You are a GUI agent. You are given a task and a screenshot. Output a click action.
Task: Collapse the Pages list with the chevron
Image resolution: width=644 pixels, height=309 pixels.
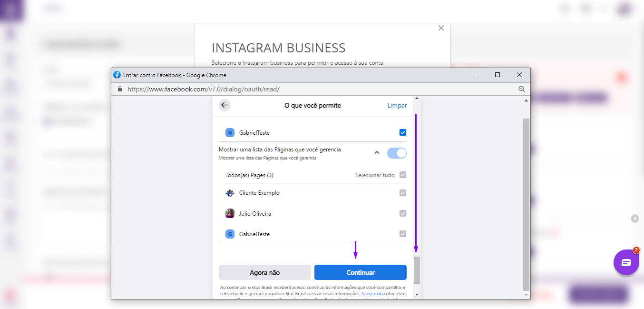tap(377, 153)
